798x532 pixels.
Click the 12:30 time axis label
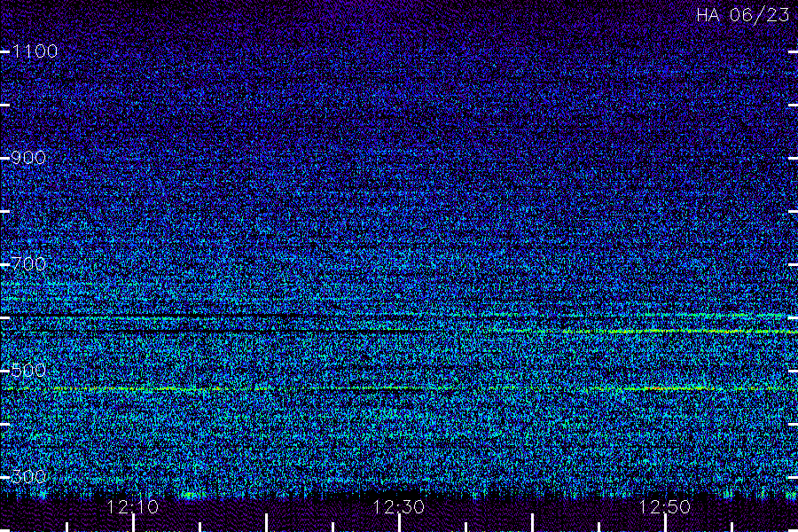[398, 507]
